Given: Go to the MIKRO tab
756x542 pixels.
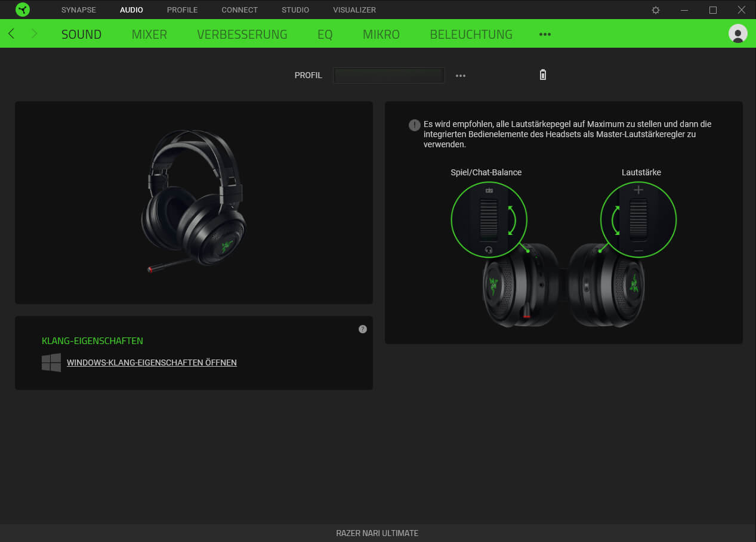Looking at the screenshot, I should pyautogui.click(x=381, y=35).
